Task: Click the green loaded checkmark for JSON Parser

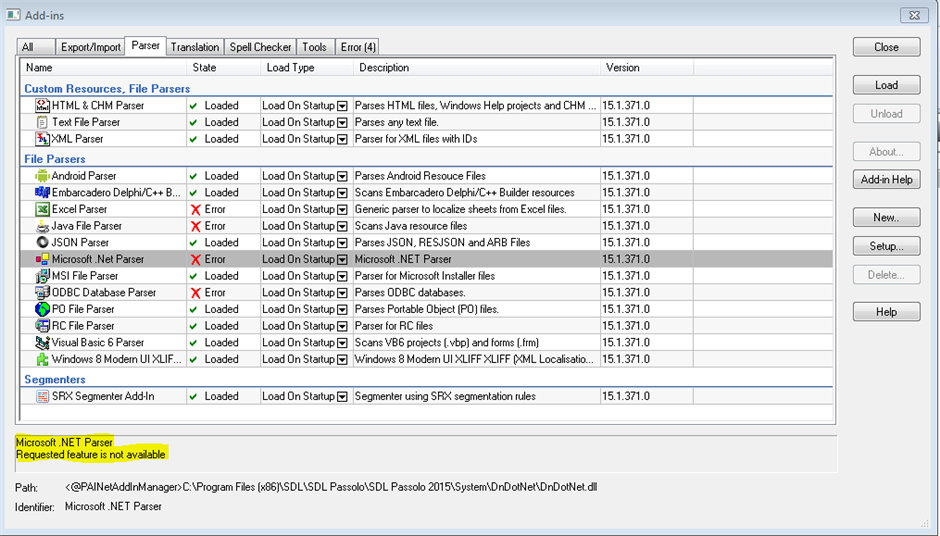Action: pos(194,243)
